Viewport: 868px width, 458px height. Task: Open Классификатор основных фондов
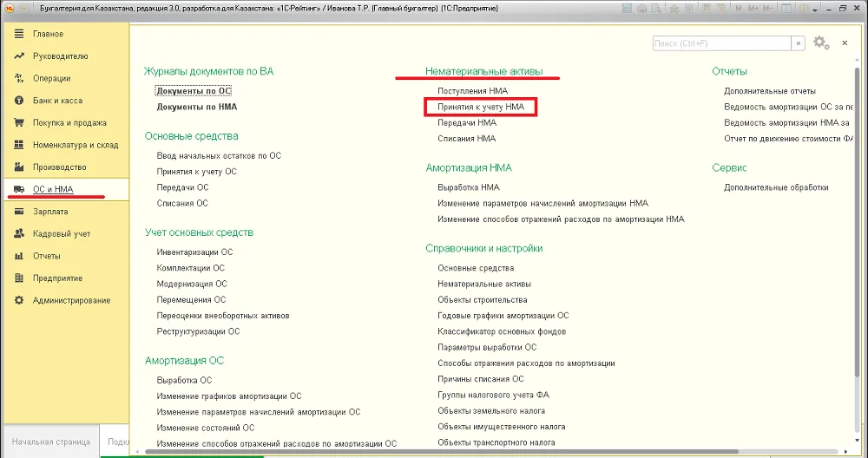coord(502,332)
